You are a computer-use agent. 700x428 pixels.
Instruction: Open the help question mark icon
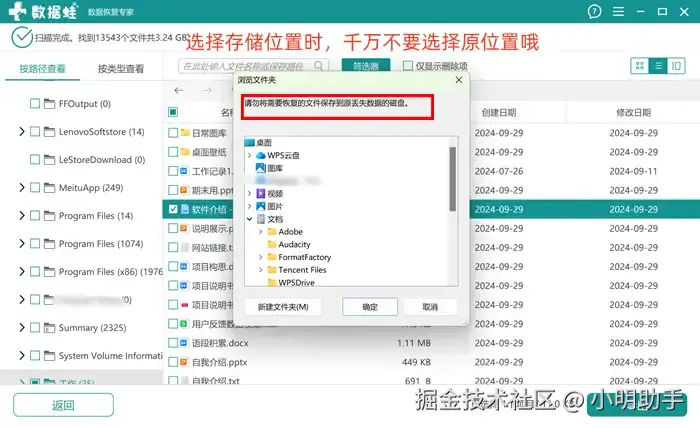tap(594, 12)
